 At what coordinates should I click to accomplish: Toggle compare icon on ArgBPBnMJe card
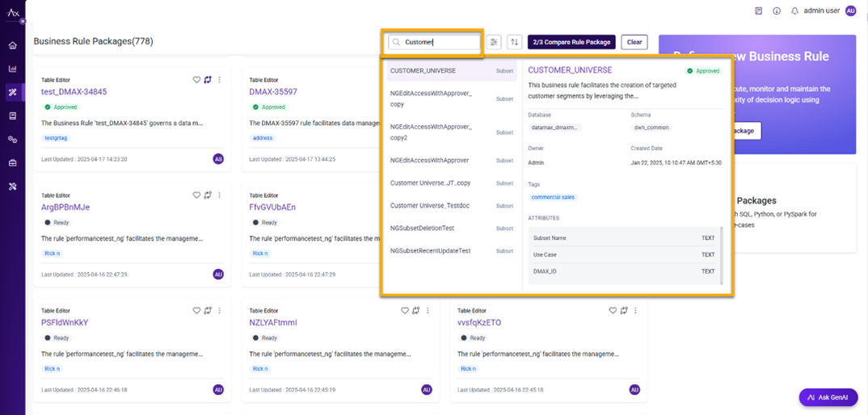[x=208, y=195]
